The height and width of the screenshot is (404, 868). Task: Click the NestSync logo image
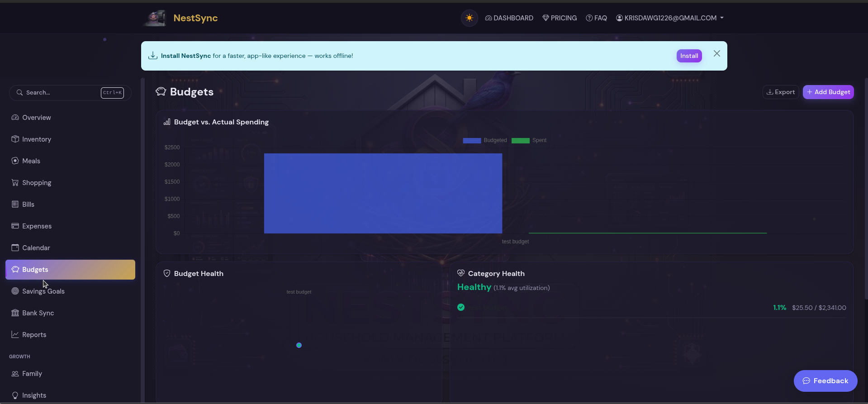coord(155,18)
